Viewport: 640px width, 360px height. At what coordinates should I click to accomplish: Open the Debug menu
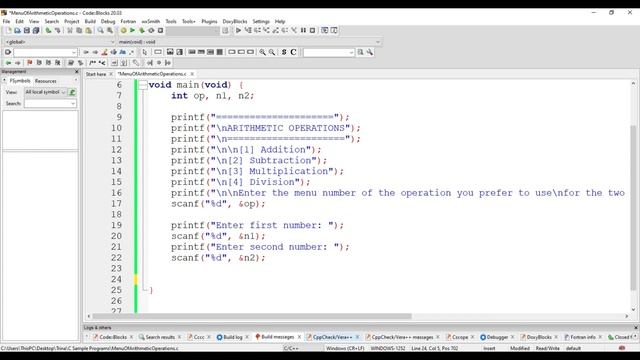pyautogui.click(x=108, y=21)
